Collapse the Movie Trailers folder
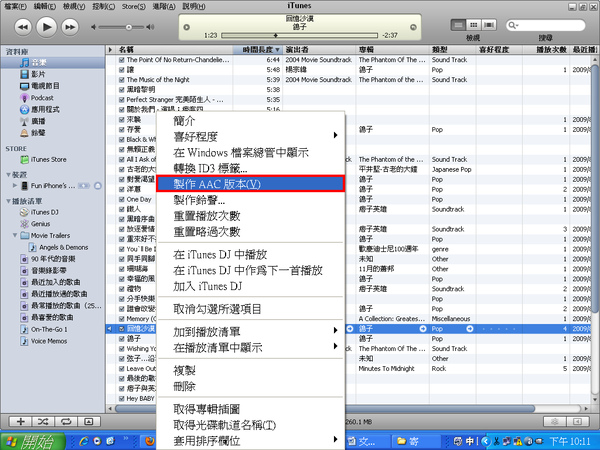This screenshot has width=600, height=450. point(15,235)
